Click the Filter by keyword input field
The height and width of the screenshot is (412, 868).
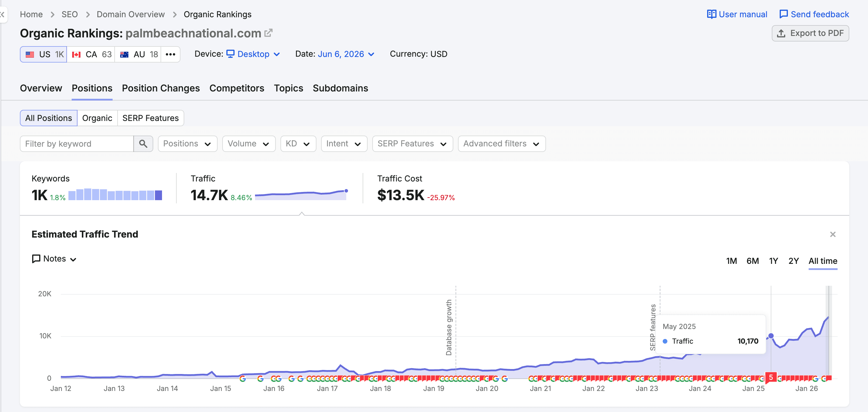tap(77, 144)
